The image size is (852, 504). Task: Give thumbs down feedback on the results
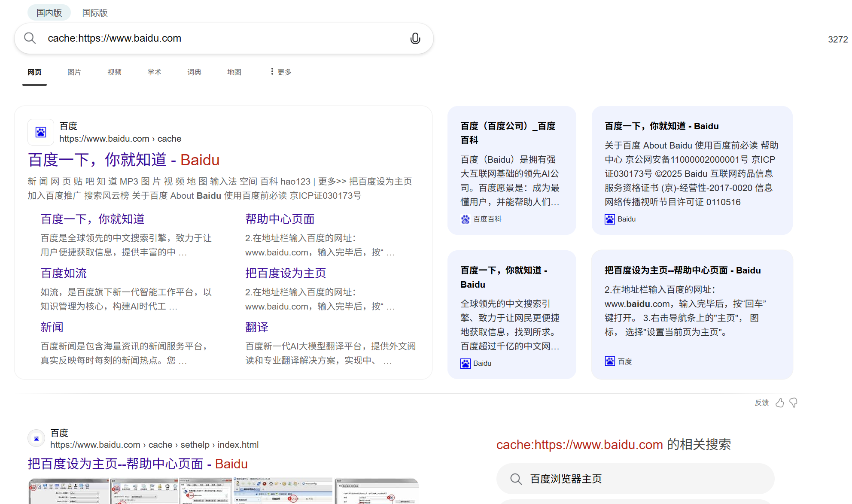click(794, 403)
